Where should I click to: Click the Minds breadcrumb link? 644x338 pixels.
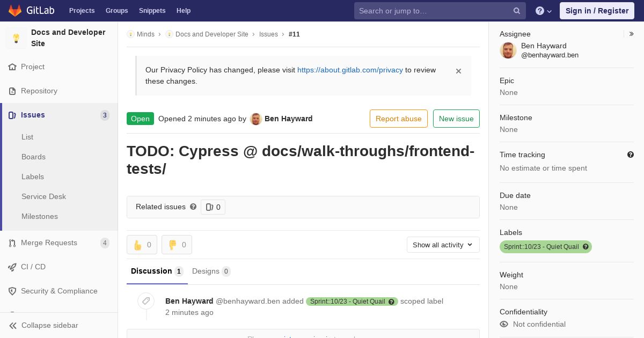pos(145,34)
